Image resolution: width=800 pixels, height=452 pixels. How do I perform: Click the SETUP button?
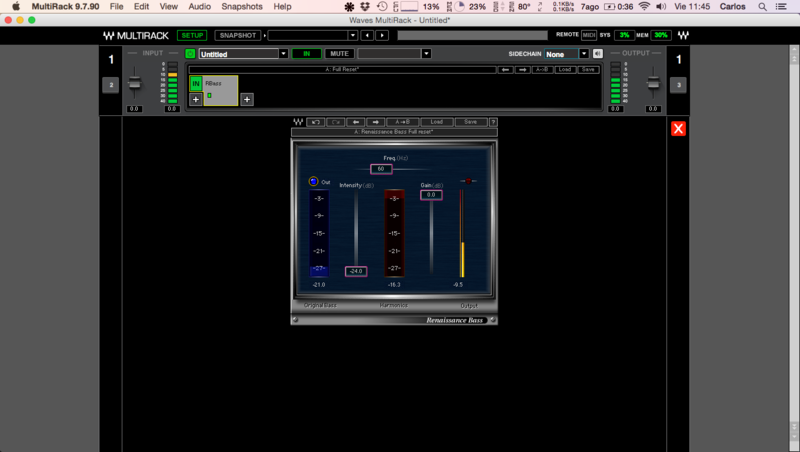pos(191,35)
